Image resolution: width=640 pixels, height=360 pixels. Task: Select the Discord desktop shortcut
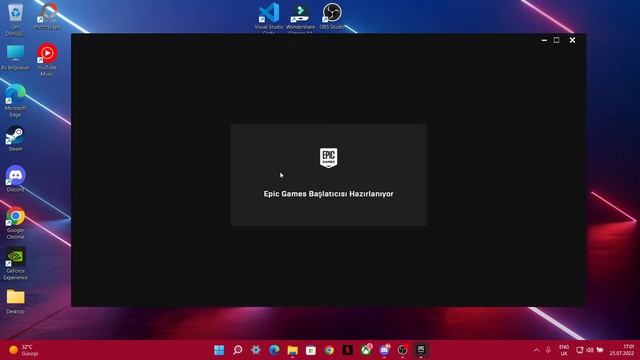16,179
